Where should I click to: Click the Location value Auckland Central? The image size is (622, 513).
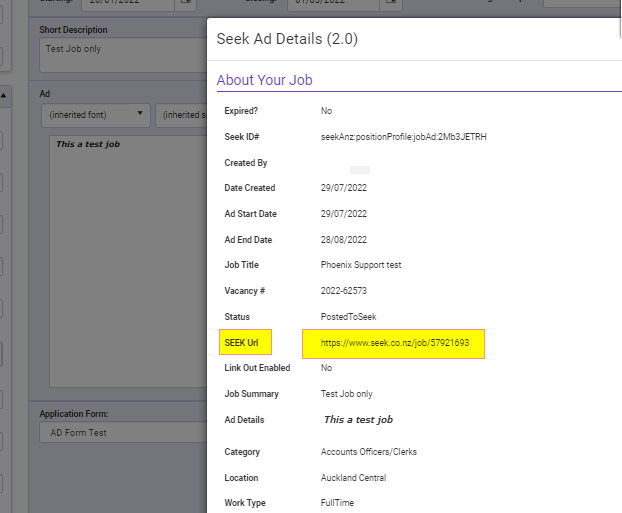coord(353,478)
